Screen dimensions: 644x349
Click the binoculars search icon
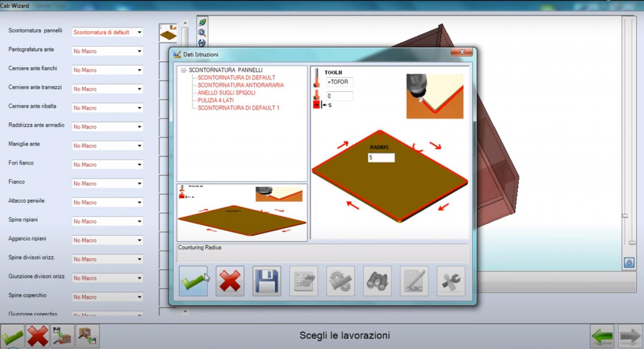tap(377, 281)
